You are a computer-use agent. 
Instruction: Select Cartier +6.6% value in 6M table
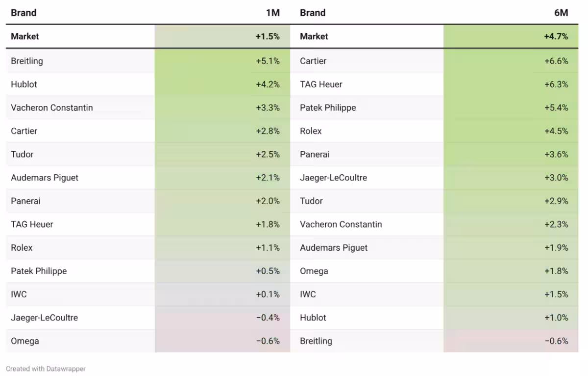[556, 61]
